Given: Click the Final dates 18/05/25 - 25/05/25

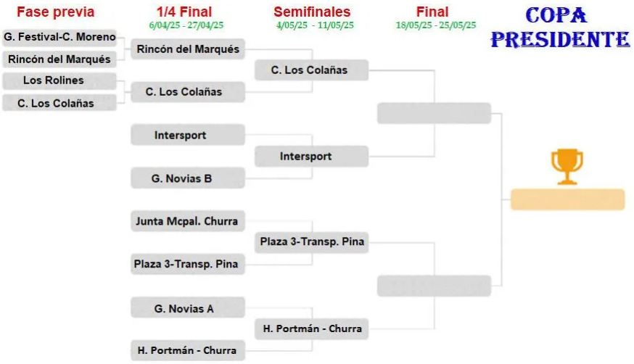Looking at the screenshot, I should [x=435, y=25].
